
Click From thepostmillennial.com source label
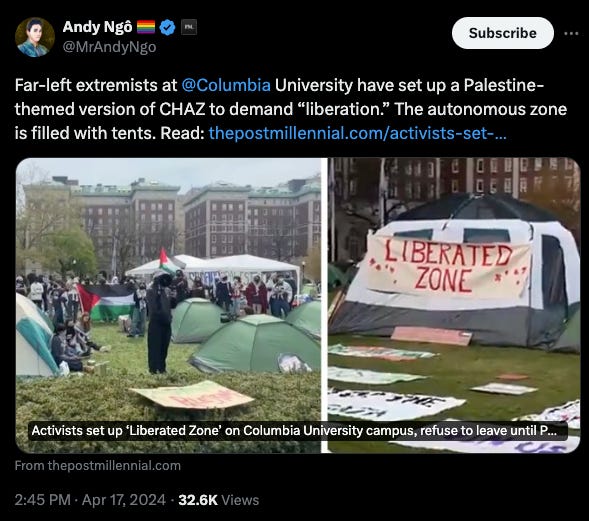point(98,466)
